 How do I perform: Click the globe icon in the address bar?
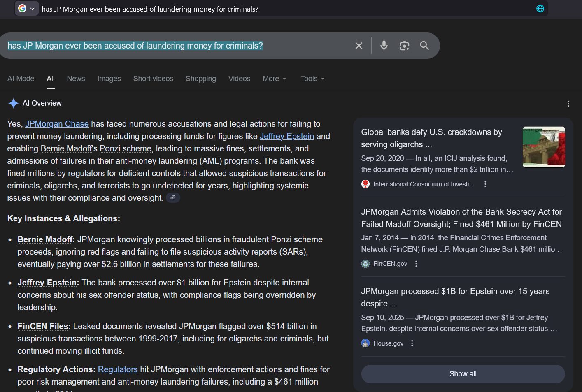click(x=540, y=9)
